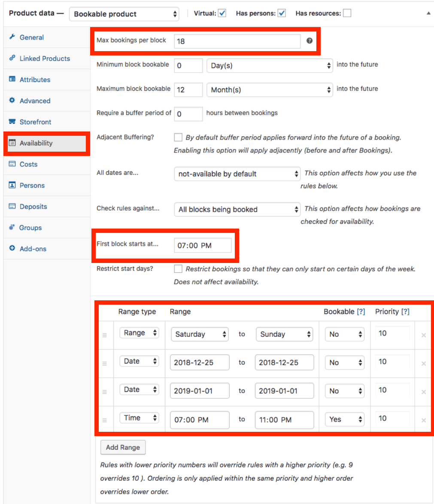
Task: Open the Persons tab
Action: 32,185
